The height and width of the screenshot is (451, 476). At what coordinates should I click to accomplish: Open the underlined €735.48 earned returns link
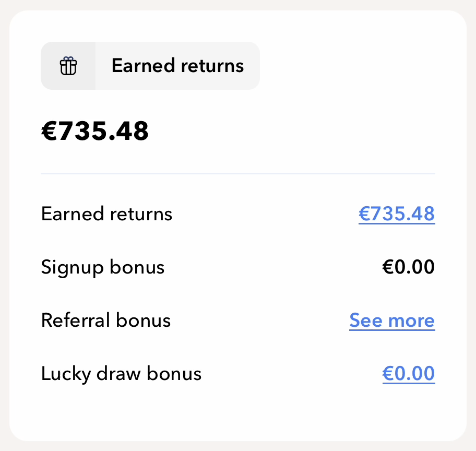397,214
